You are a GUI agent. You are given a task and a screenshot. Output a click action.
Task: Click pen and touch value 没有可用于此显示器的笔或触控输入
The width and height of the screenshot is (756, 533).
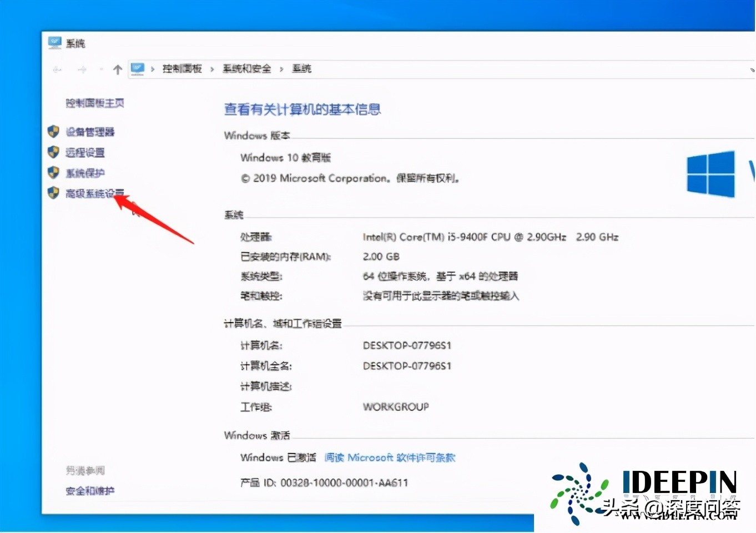pyautogui.click(x=441, y=296)
